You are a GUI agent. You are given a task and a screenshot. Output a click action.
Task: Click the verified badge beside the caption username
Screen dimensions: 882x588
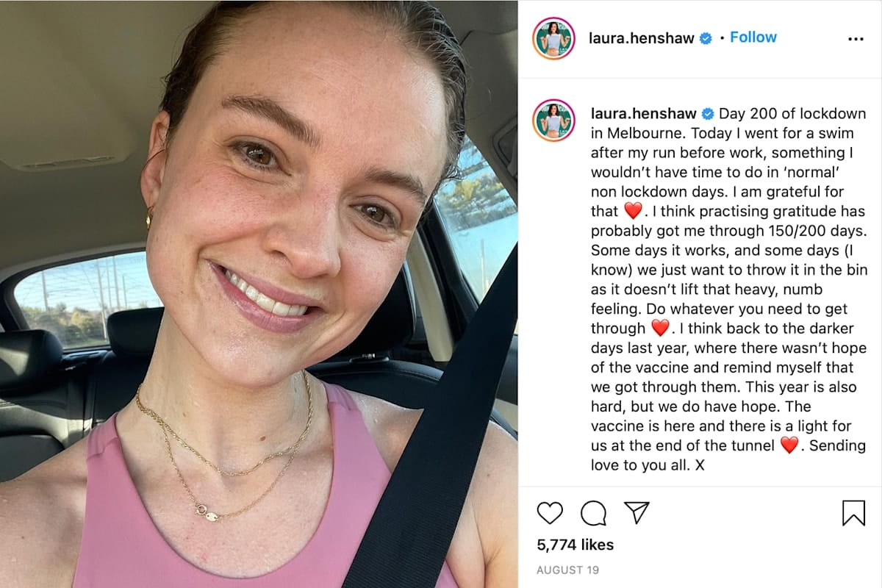pos(708,114)
